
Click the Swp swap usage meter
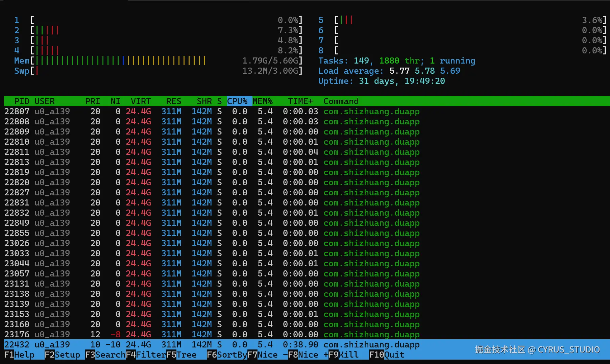click(x=158, y=71)
